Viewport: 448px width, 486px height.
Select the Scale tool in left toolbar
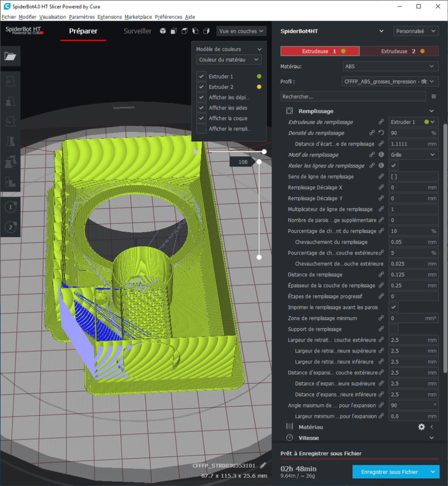click(10, 101)
